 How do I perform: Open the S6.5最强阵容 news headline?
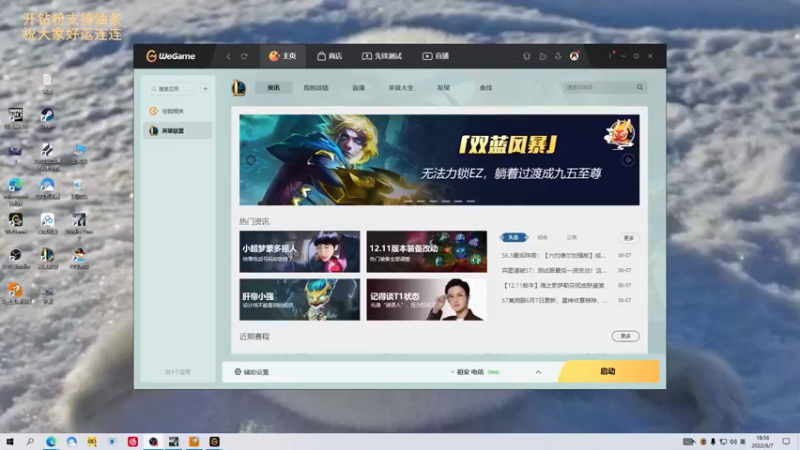click(554, 255)
